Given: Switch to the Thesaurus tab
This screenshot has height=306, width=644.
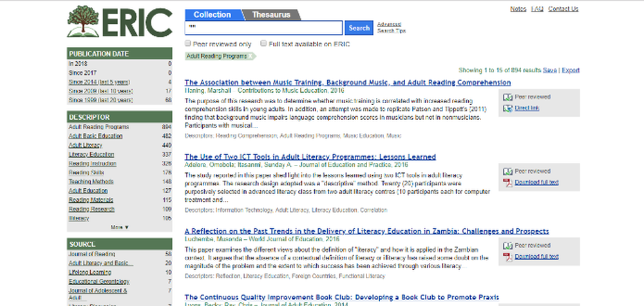Looking at the screenshot, I should point(271,15).
